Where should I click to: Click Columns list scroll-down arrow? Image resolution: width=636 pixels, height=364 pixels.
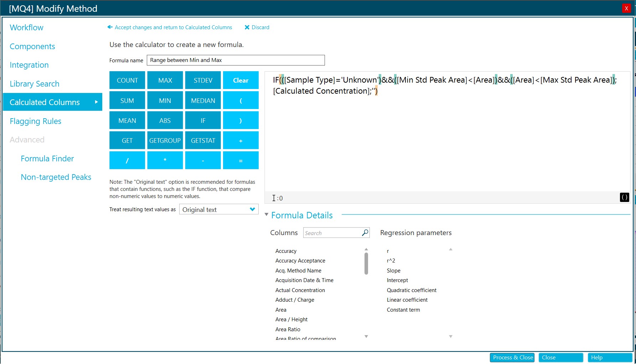tap(366, 336)
